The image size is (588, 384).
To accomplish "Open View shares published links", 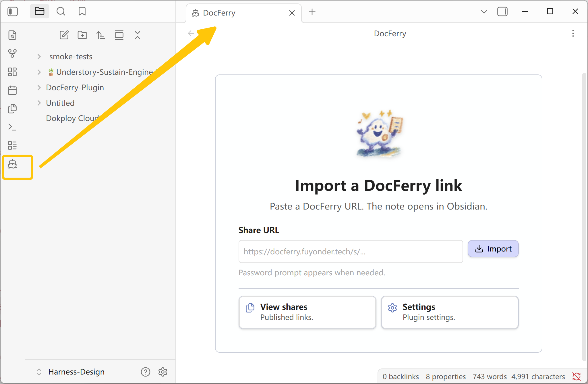I will (x=307, y=312).
